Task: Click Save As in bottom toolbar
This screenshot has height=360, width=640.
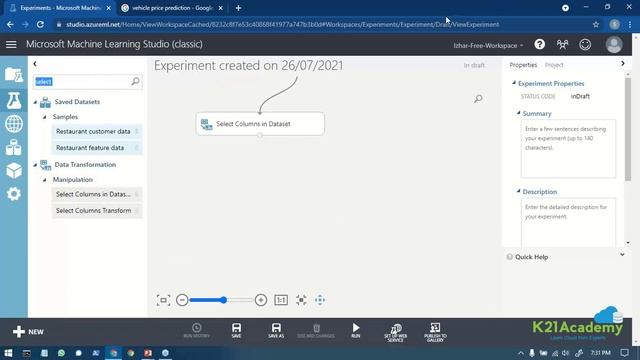Action: (276, 331)
